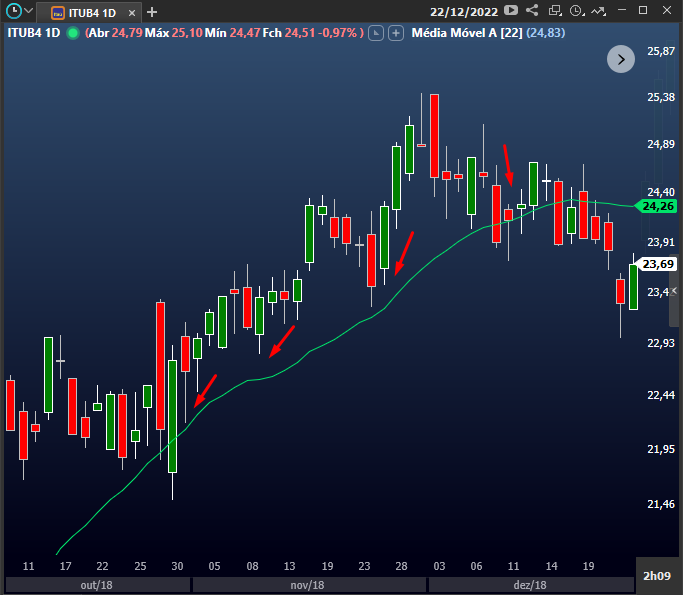Click the small flag marker box icon
The image size is (683, 595).
376,33
